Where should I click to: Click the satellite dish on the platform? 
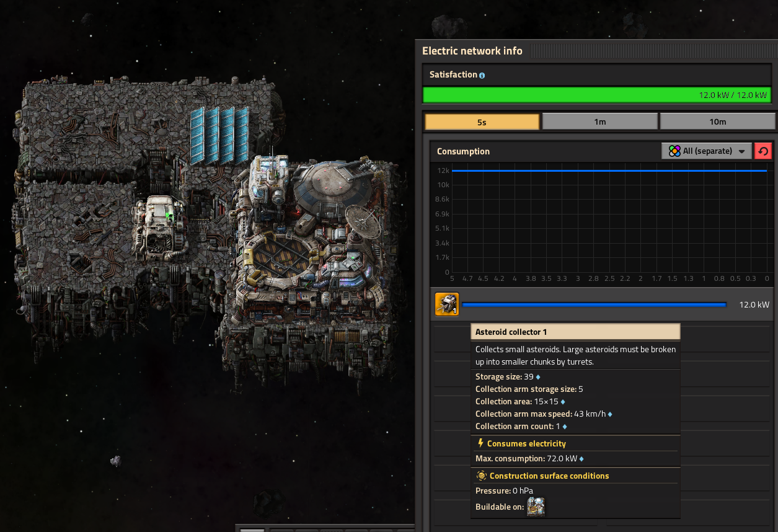[x=364, y=223]
